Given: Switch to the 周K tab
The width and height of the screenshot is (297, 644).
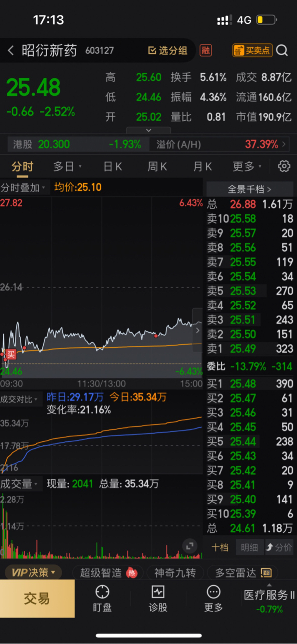Looking at the screenshot, I should [157, 167].
